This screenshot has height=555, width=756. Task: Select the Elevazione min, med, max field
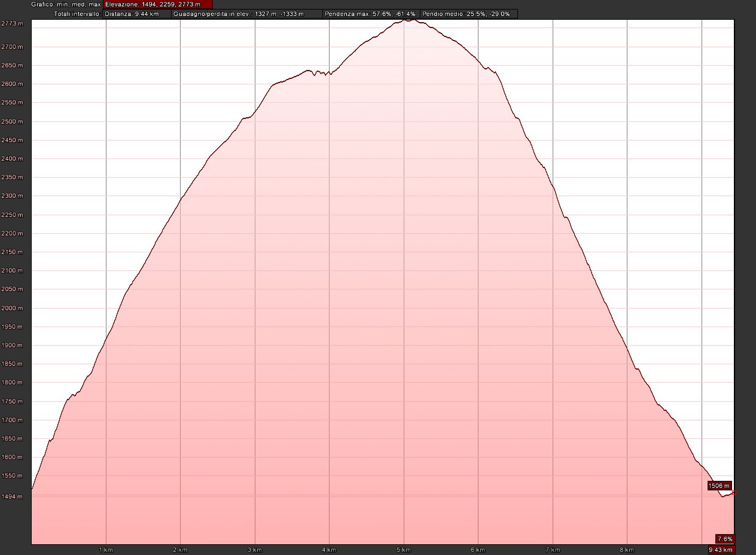point(157,4)
